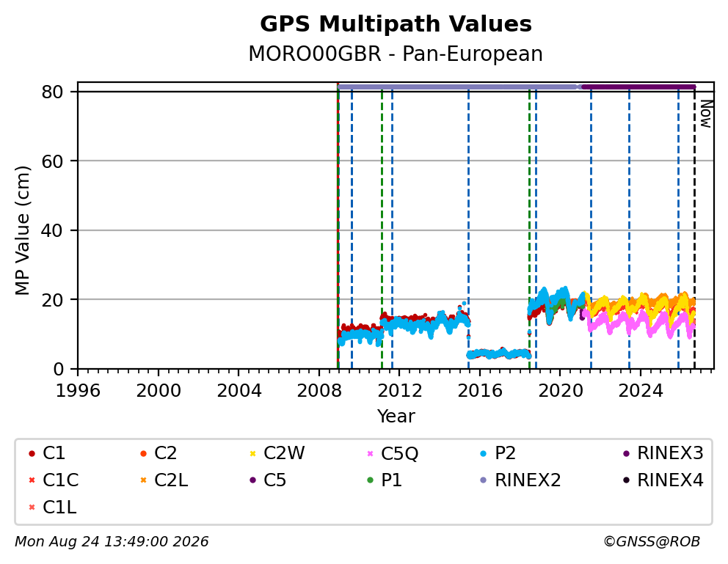The width and height of the screenshot is (728, 564).
Task: Click the Now marker label
Action: pyautogui.click(x=706, y=114)
